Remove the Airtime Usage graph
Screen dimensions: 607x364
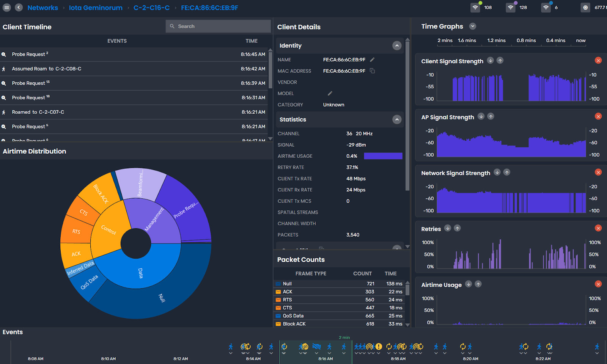click(598, 284)
